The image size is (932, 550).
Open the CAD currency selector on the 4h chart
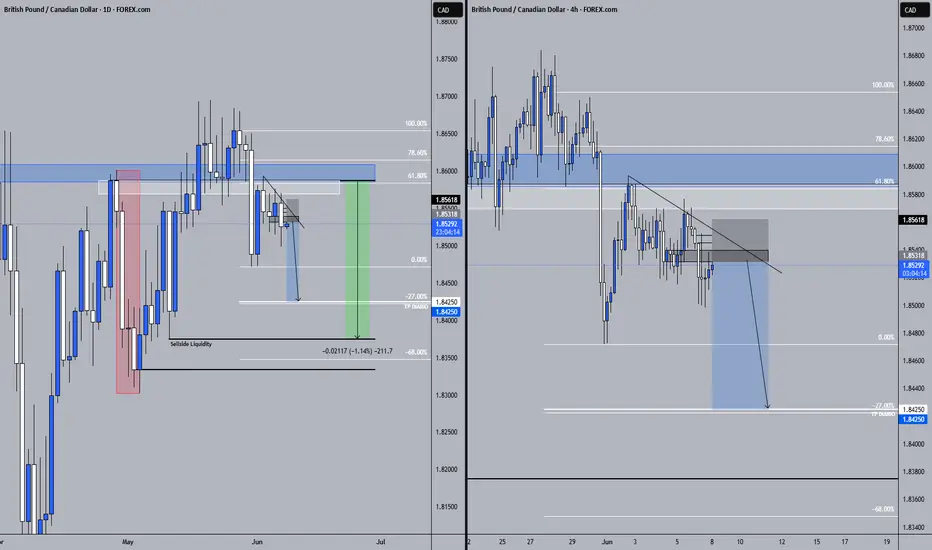click(x=914, y=10)
